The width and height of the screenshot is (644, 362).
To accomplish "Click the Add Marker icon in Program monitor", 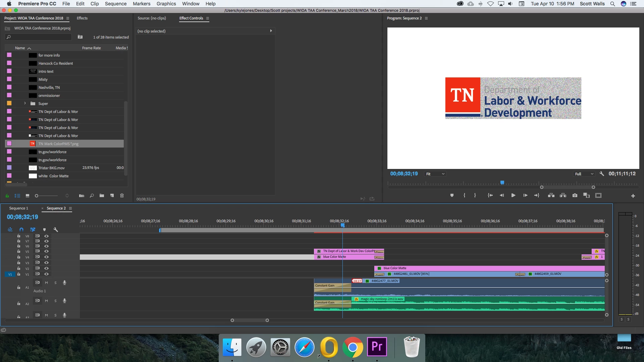I will point(452,195).
